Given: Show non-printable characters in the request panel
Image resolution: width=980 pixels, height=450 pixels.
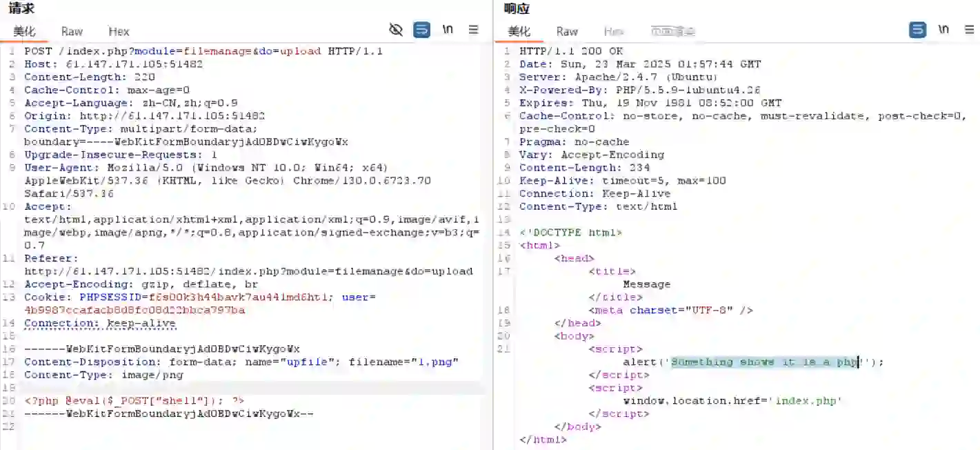Looking at the screenshot, I should [x=448, y=30].
